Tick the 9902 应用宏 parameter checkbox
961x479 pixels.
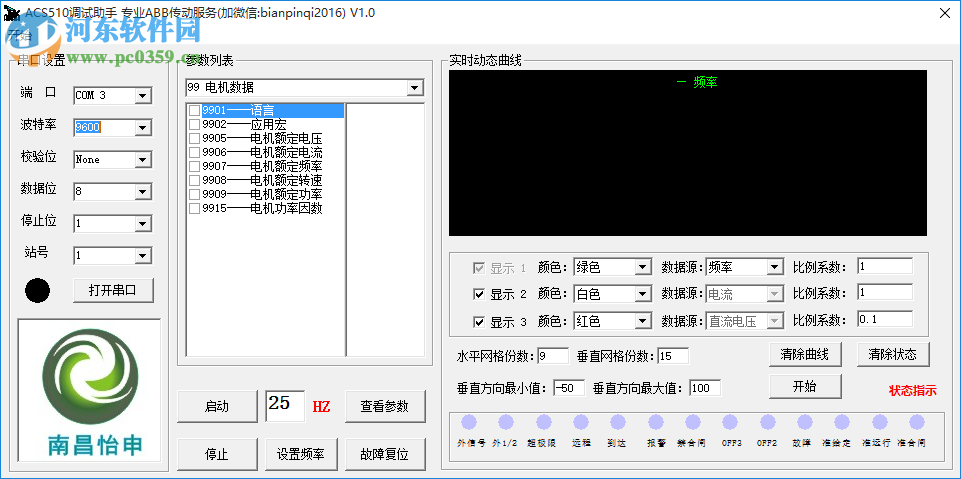coord(194,125)
